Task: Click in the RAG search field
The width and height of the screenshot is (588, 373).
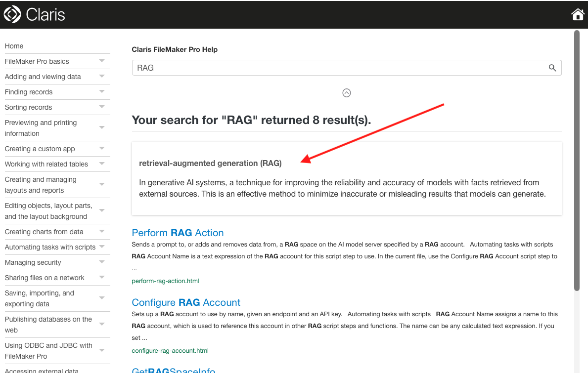Action: 336,68
